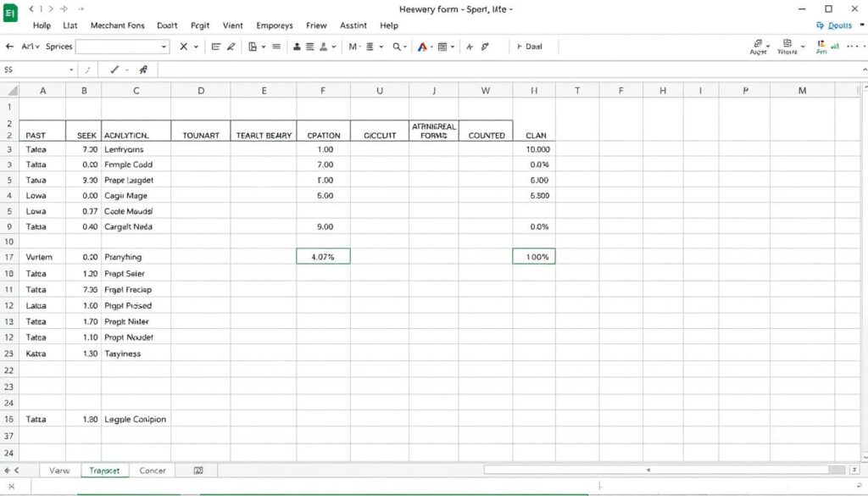
Task: Open the Assitint menu
Action: pyautogui.click(x=353, y=25)
